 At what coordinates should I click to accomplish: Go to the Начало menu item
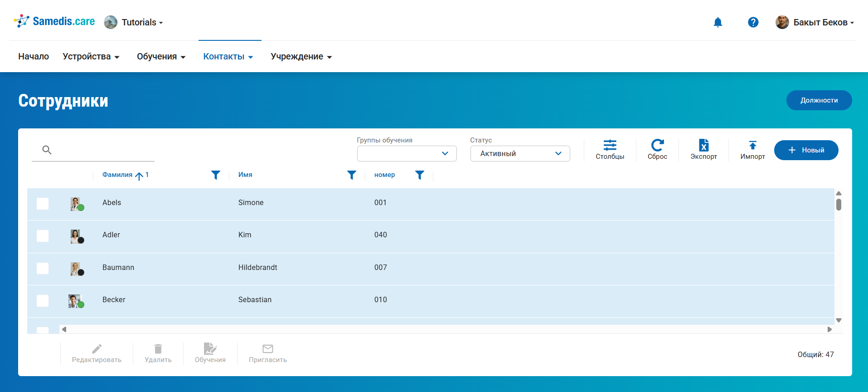pos(34,57)
